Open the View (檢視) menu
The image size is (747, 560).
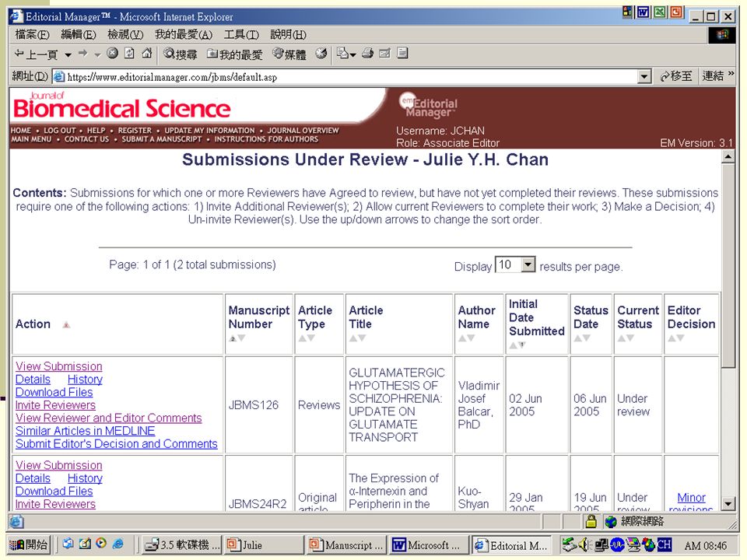pos(124,34)
